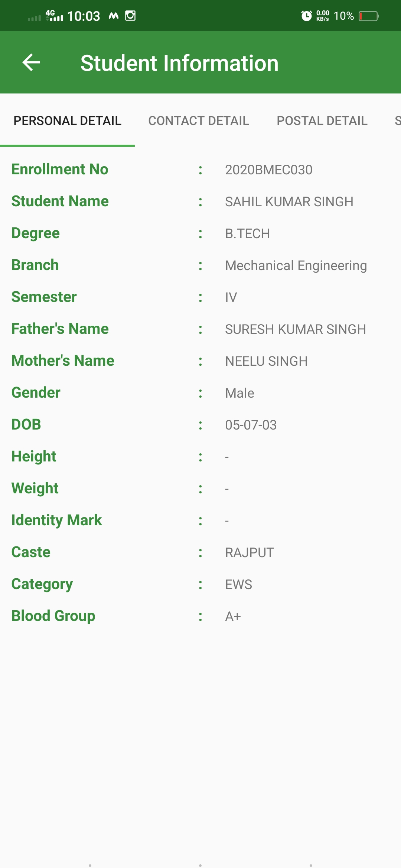
Task: Tap the 10:03 clock in status bar
Action: [x=84, y=16]
